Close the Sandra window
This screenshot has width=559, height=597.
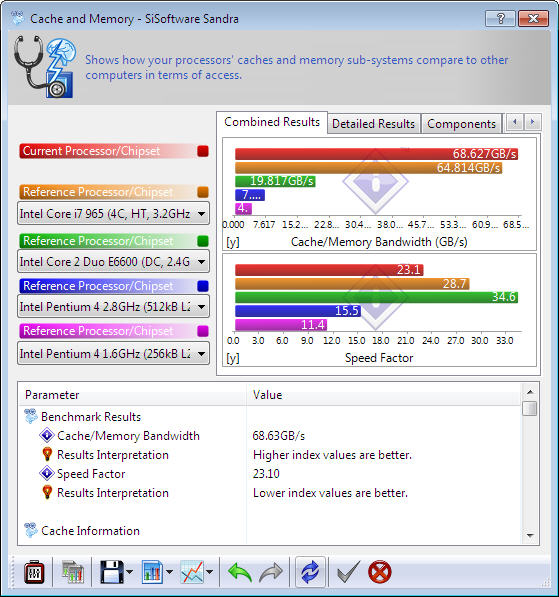pyautogui.click(x=533, y=18)
